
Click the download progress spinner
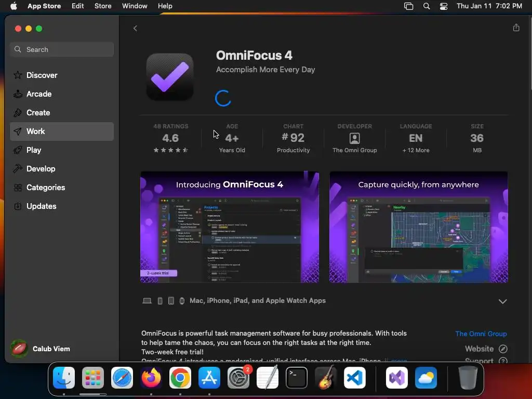pyautogui.click(x=223, y=98)
